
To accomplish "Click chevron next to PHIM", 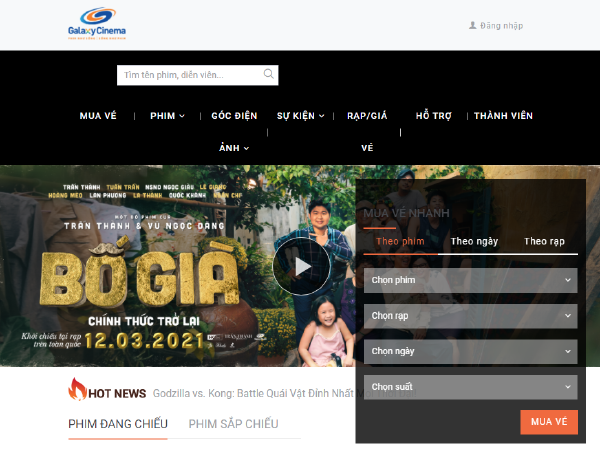I will [x=182, y=116].
